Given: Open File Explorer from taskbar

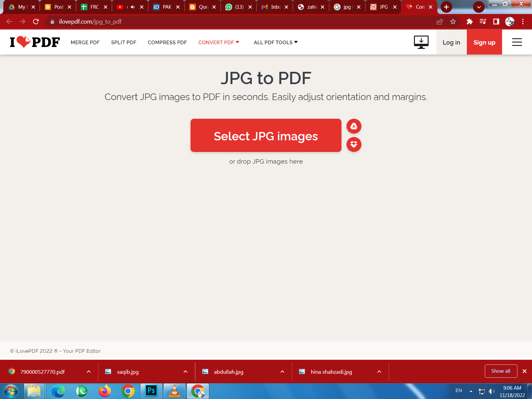Looking at the screenshot, I should [34, 391].
